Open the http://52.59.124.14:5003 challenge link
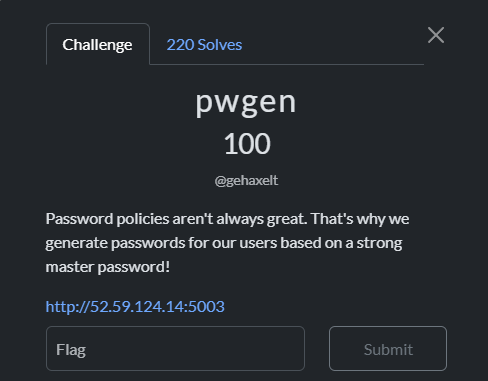Viewport: 488px width, 381px height. (135, 306)
